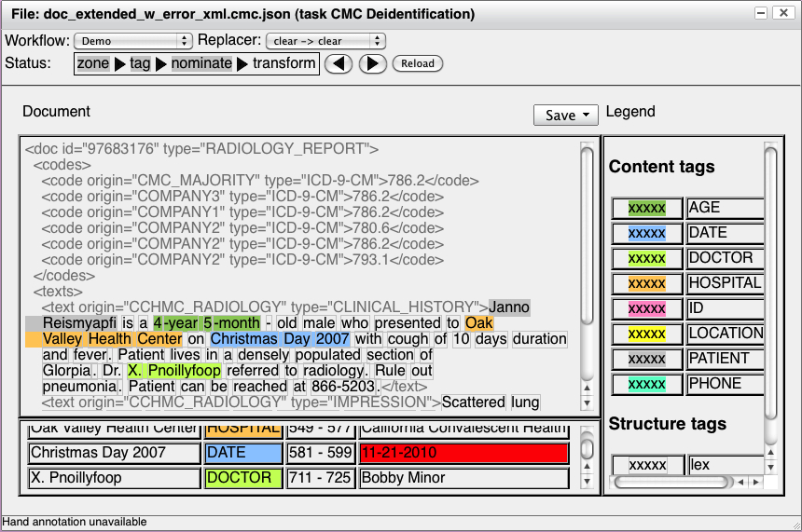Click the blue DATE tag swatch
Image resolution: width=802 pixels, height=532 pixels.
[646, 233]
